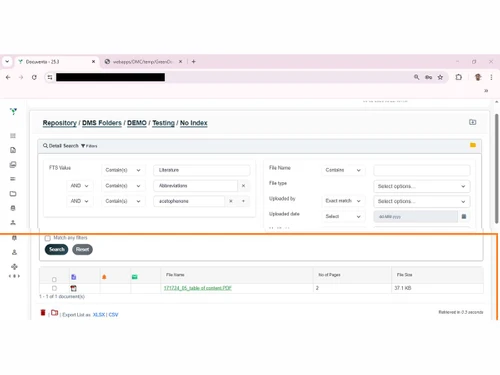The width and height of the screenshot is (500, 375).
Task: Toggle the Match any filters checkbox
Action: pos(48,238)
